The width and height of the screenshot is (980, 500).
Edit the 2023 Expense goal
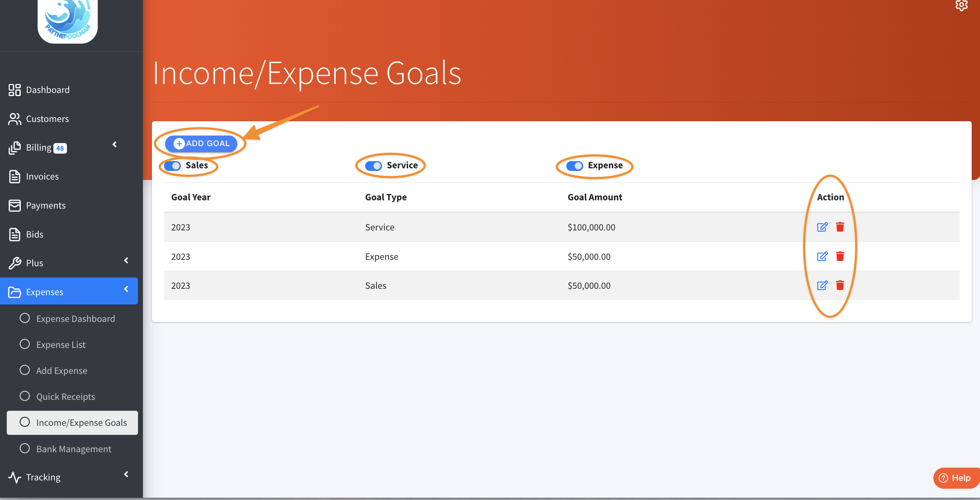(822, 256)
